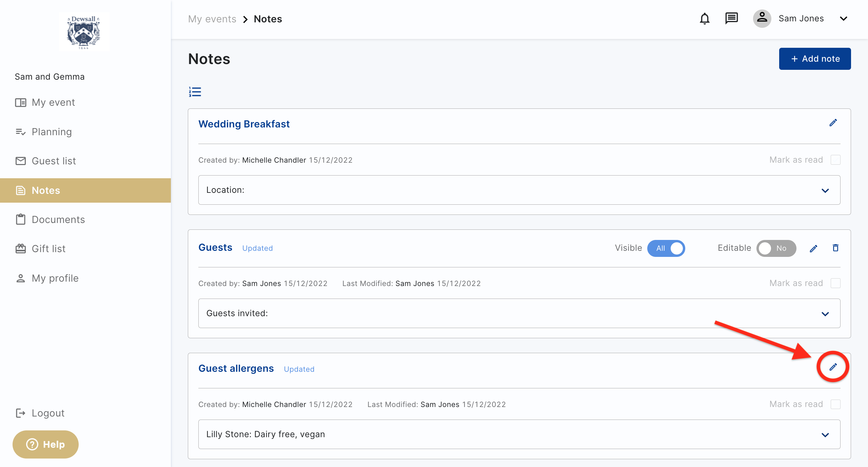This screenshot has height=467, width=868.
Task: Edit the Guest allergens note
Action: coord(833,367)
